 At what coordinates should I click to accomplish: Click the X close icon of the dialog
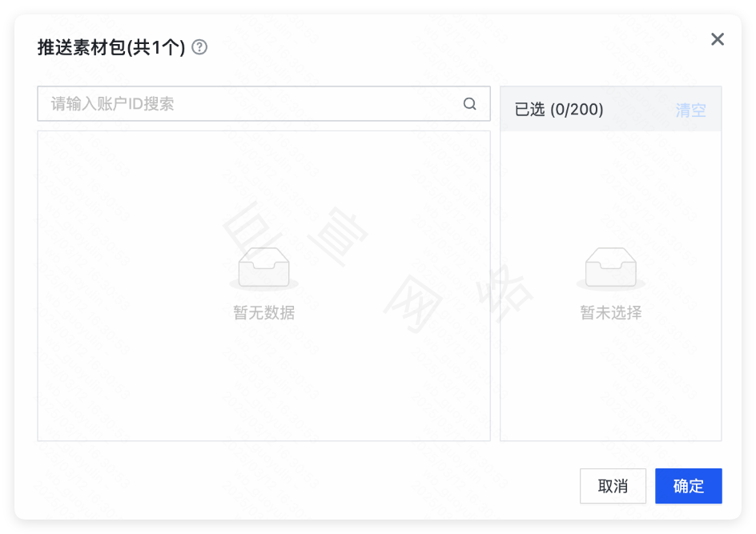pyautogui.click(x=718, y=38)
